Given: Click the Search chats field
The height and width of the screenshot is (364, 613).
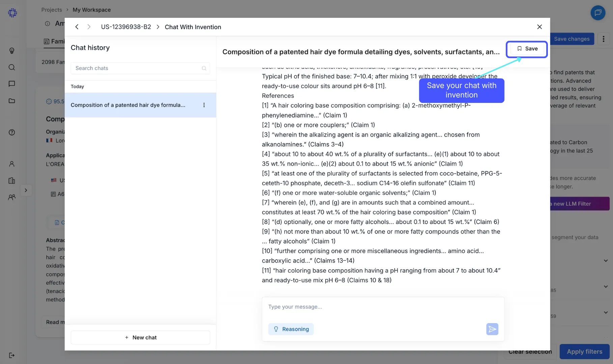Looking at the screenshot, I should (x=140, y=68).
